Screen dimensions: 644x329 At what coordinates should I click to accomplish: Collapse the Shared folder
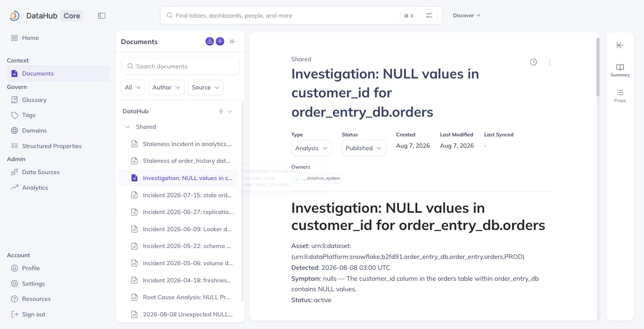coord(127,127)
